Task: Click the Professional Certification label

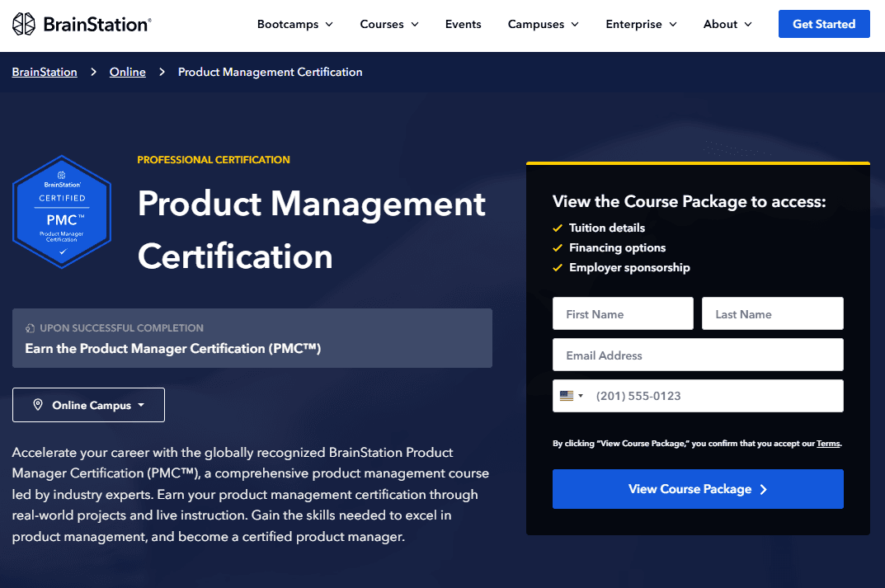Action: pos(214,160)
